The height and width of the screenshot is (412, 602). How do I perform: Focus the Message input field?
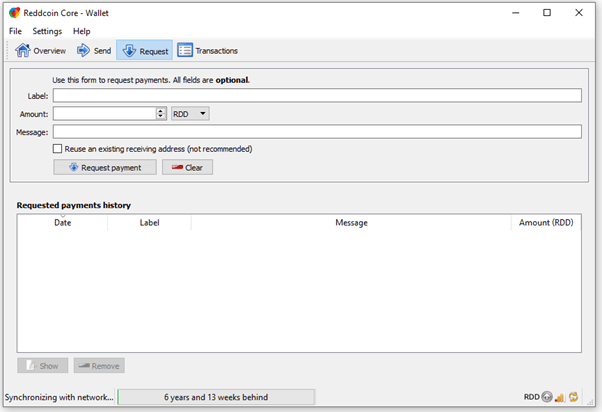[317, 132]
